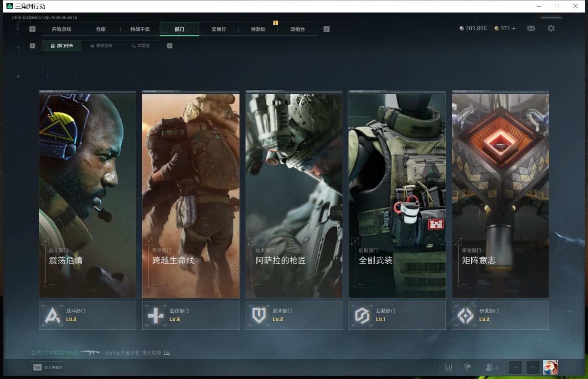Screen dimensions: 588x379
Task: Click the 后勤部门 hexagon icon
Action: click(362, 315)
